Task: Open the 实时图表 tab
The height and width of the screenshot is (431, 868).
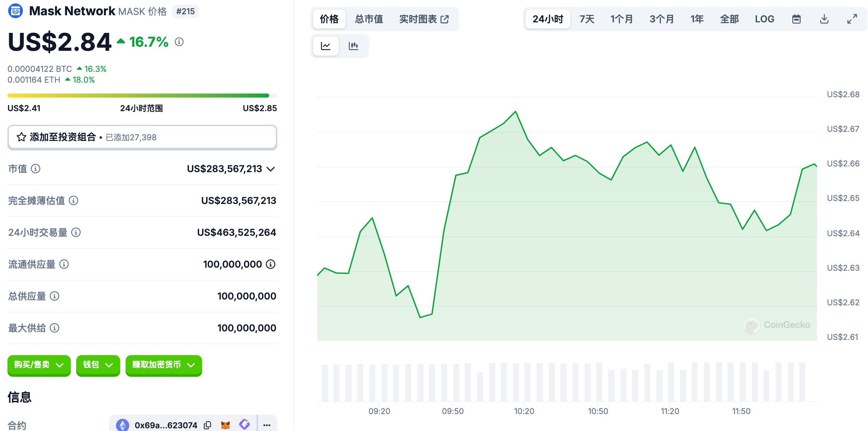Action: (x=424, y=19)
